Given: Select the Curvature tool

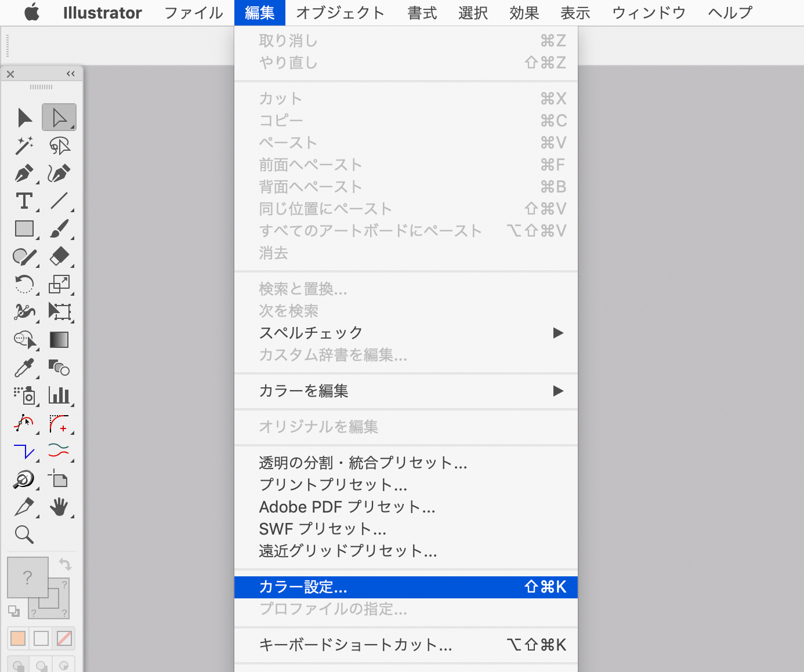Looking at the screenshot, I should 59,173.
